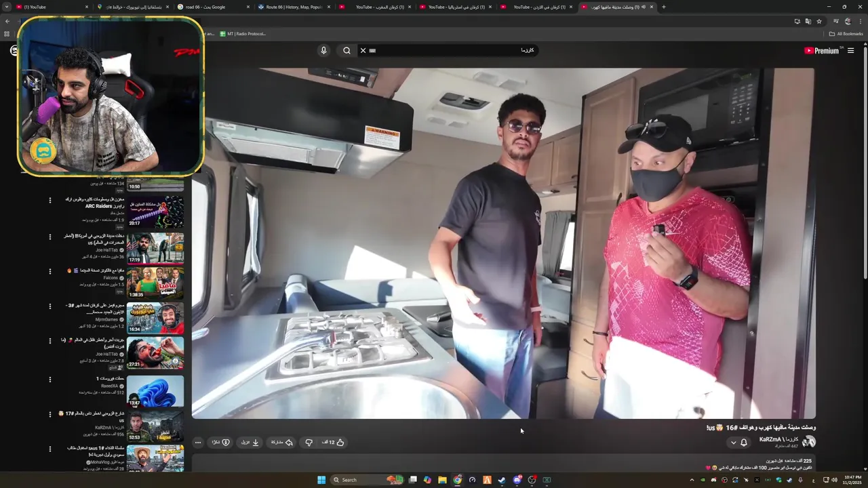Switch to the Google Maps New York tab

pos(132,7)
